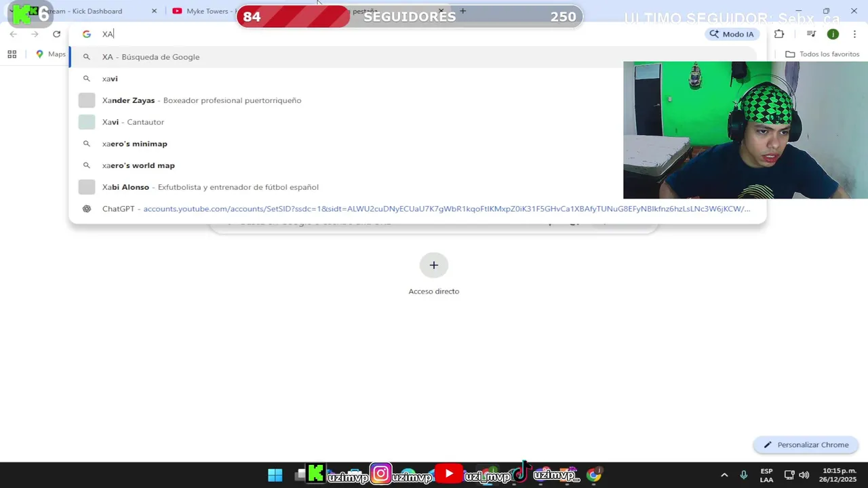Click the Xander Zayas suggestion thumbnail
The image size is (868, 488).
tap(87, 100)
